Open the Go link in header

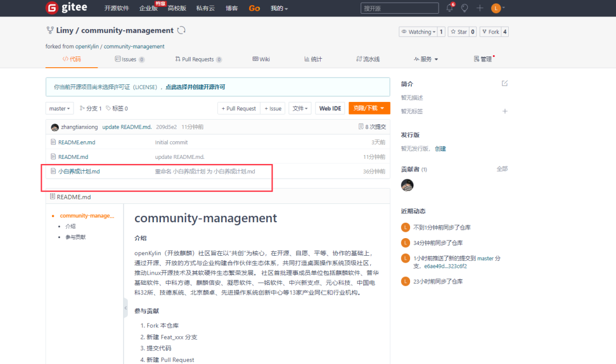point(254,8)
